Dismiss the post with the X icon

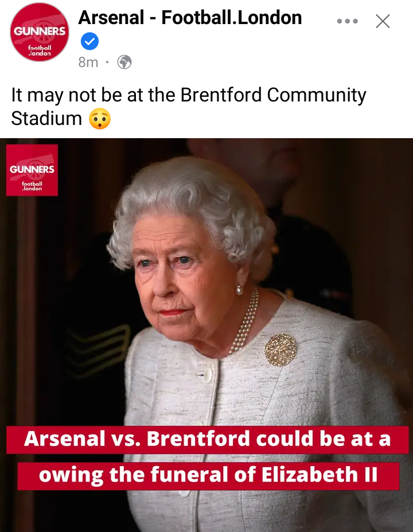[383, 21]
